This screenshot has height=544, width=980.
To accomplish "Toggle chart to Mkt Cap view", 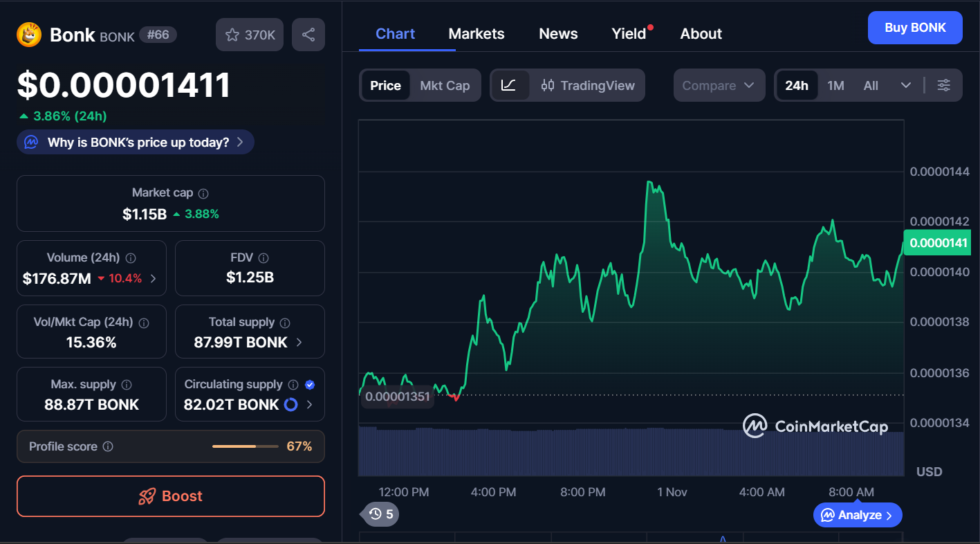I will point(445,85).
